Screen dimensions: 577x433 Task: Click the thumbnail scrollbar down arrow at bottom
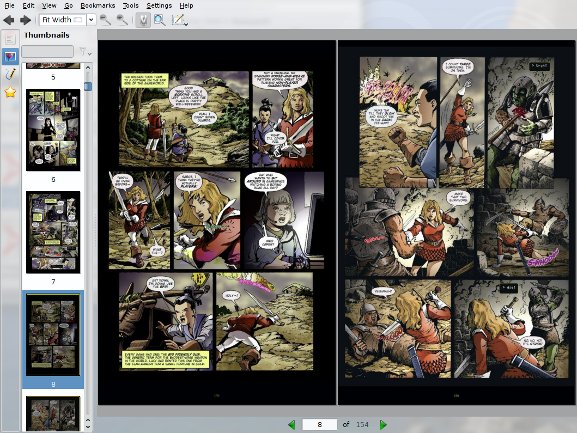88,427
